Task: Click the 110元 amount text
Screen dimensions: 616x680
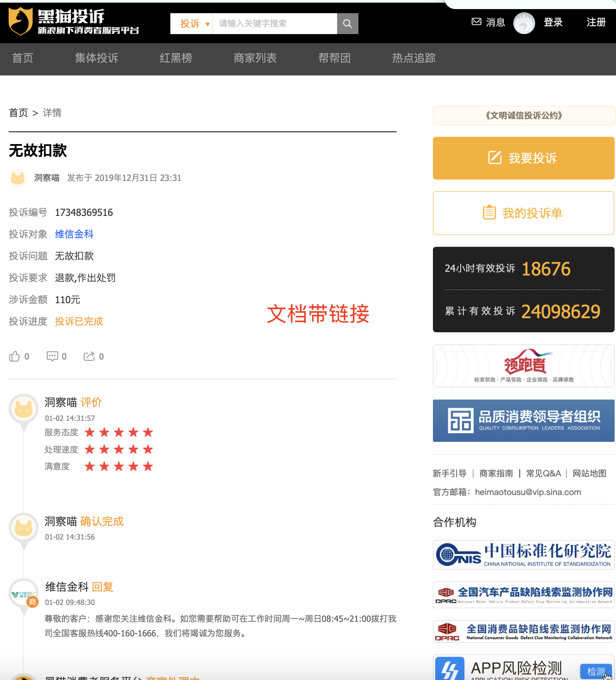Action: [x=68, y=300]
